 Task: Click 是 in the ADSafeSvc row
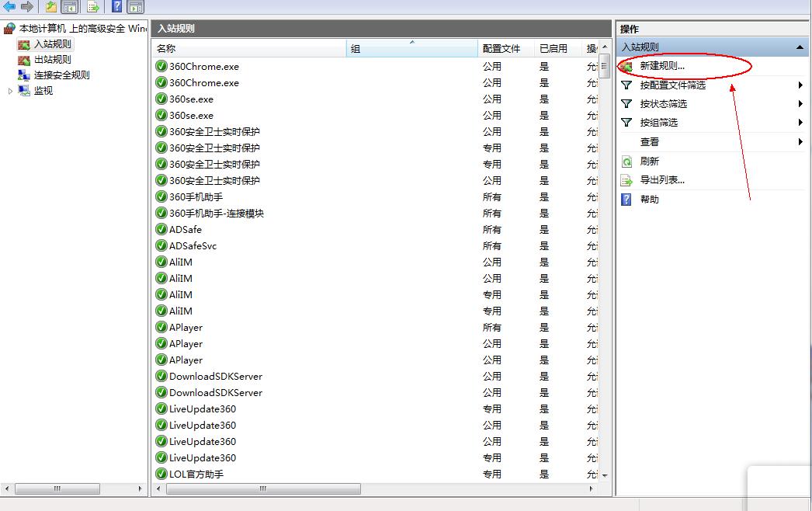544,245
